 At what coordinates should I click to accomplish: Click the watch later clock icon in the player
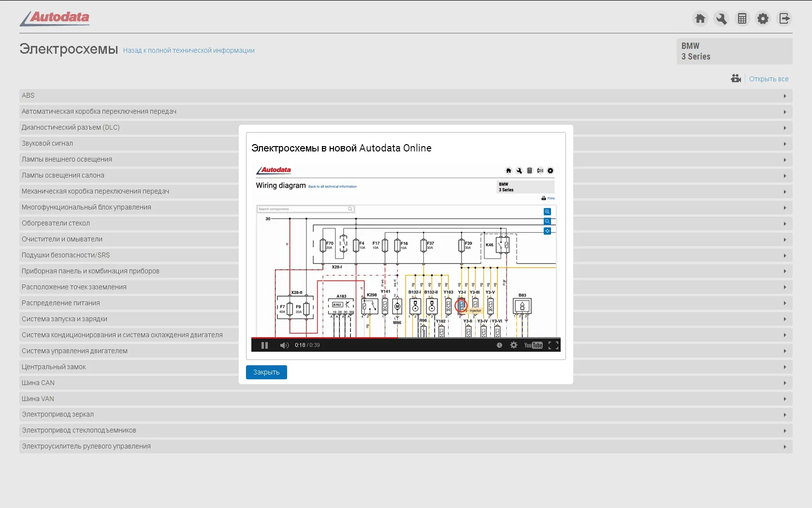(x=499, y=345)
